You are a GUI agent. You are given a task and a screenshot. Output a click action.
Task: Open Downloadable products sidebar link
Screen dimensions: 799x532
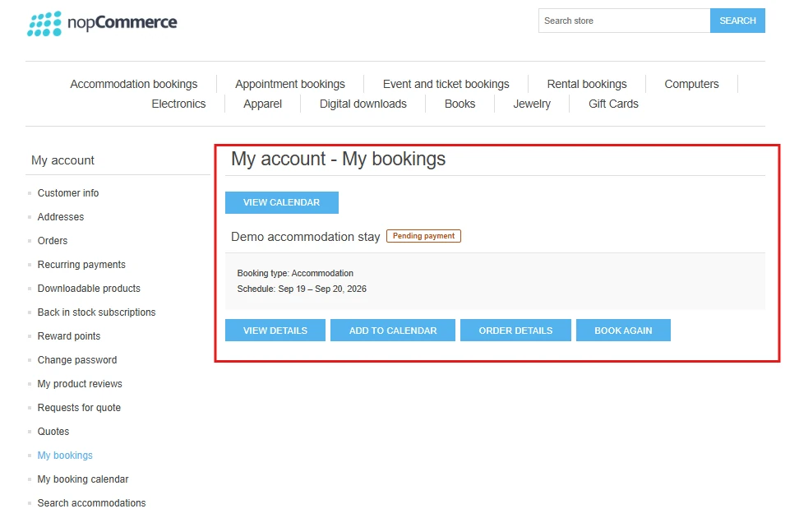point(89,289)
